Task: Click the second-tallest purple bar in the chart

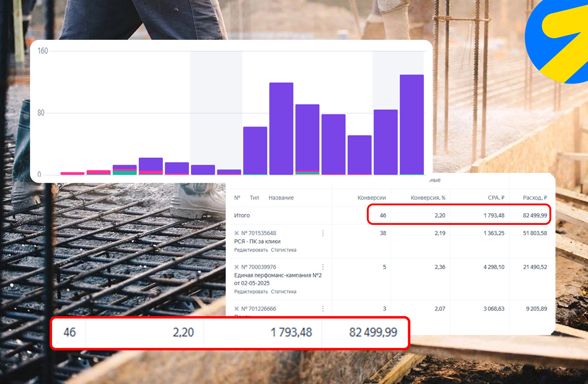Action: click(281, 128)
